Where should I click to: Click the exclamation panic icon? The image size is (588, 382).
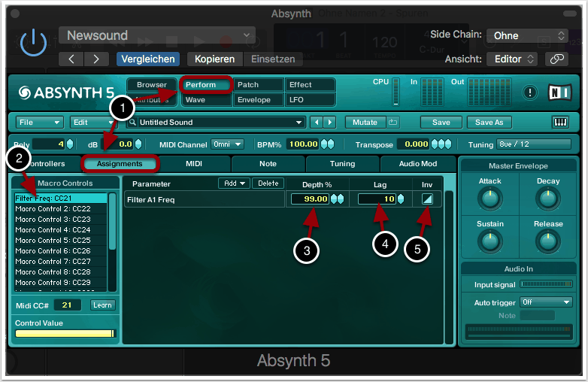pos(531,92)
